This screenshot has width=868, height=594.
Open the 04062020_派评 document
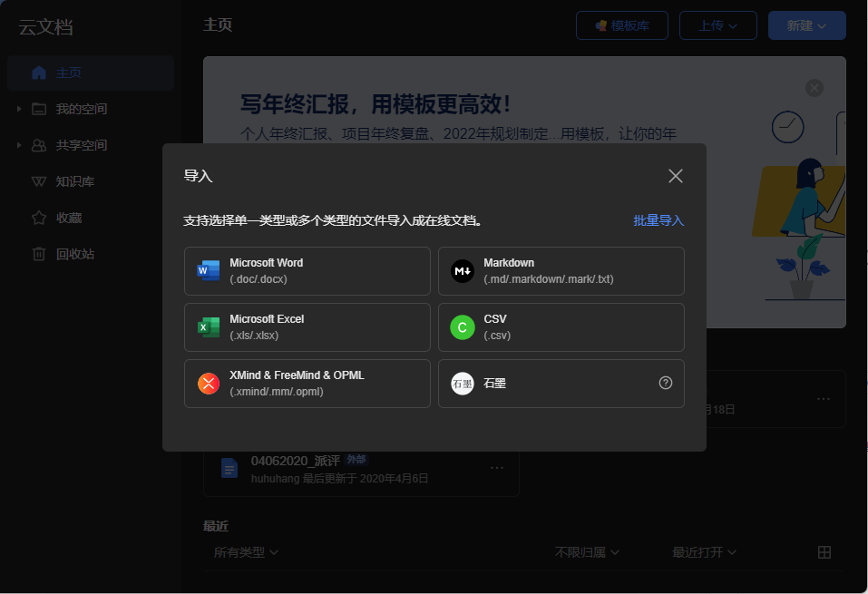point(361,468)
